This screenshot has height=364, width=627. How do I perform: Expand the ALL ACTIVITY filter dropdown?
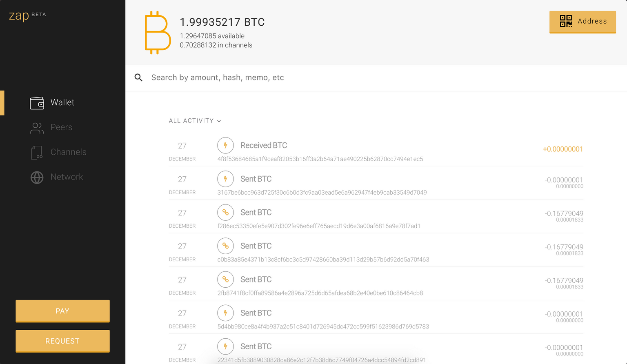click(191, 120)
